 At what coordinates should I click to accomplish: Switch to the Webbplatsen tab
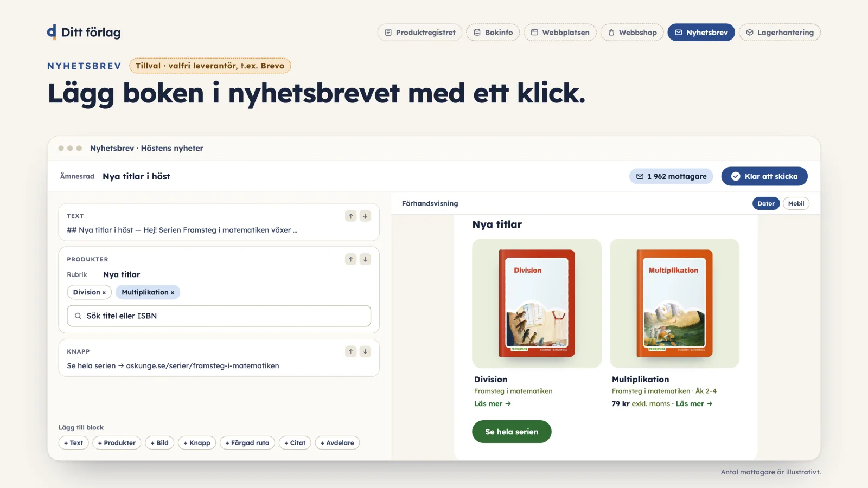click(x=560, y=33)
